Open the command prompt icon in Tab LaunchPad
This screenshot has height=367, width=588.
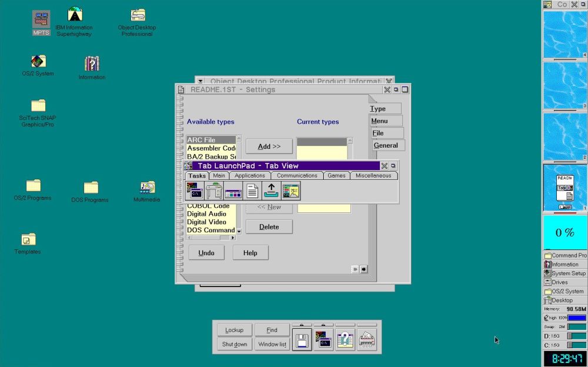195,191
